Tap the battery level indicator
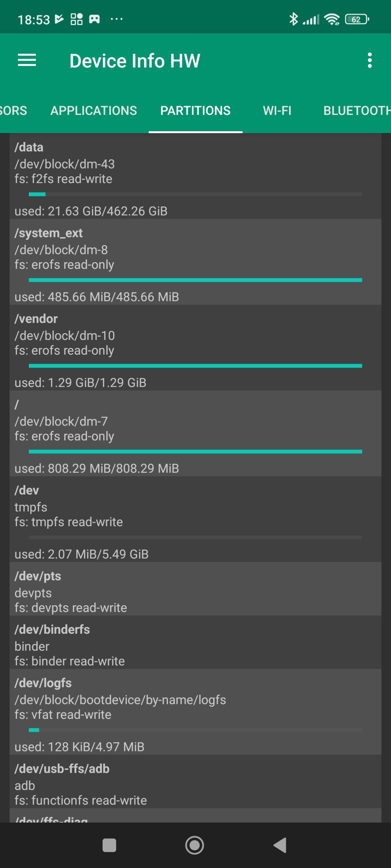The image size is (391, 868). pyautogui.click(x=357, y=19)
